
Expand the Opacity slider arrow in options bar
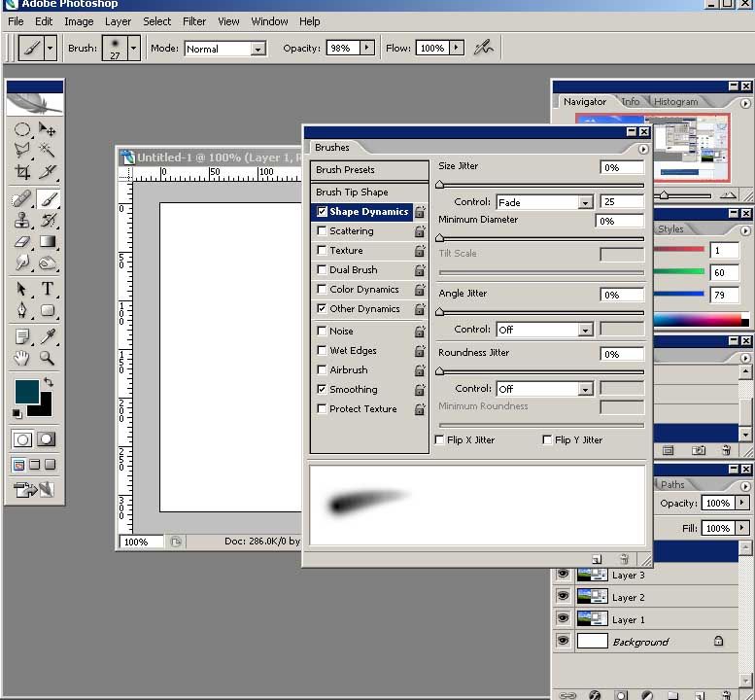(367, 48)
